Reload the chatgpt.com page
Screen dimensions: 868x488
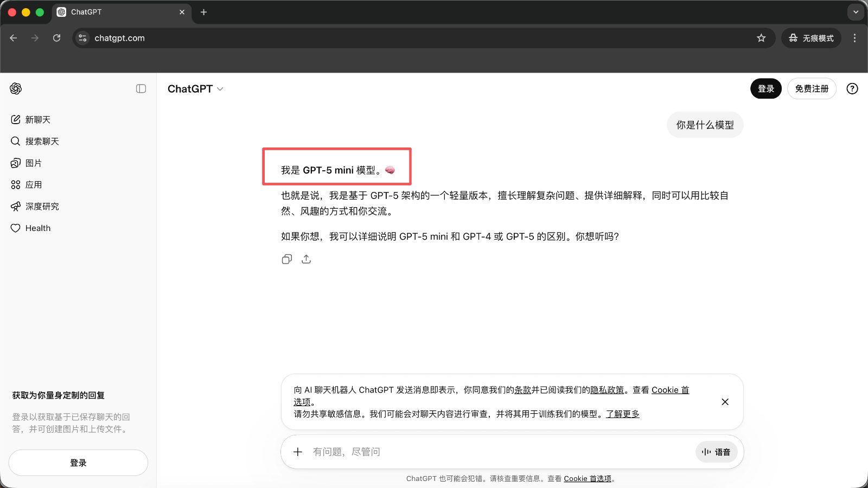point(57,38)
